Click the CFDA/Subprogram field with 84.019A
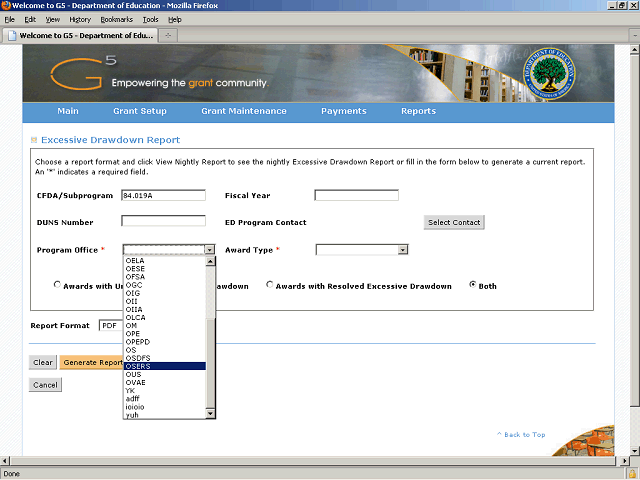 (163, 196)
